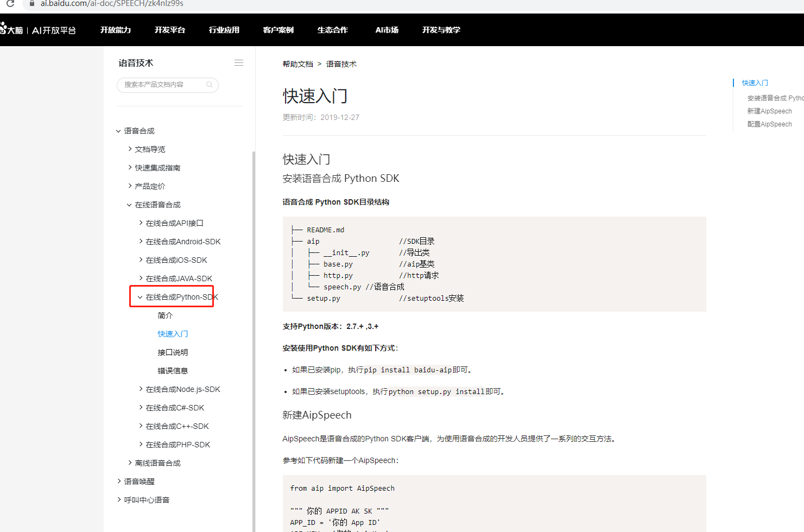Open the AI市场 top menu

[387, 30]
